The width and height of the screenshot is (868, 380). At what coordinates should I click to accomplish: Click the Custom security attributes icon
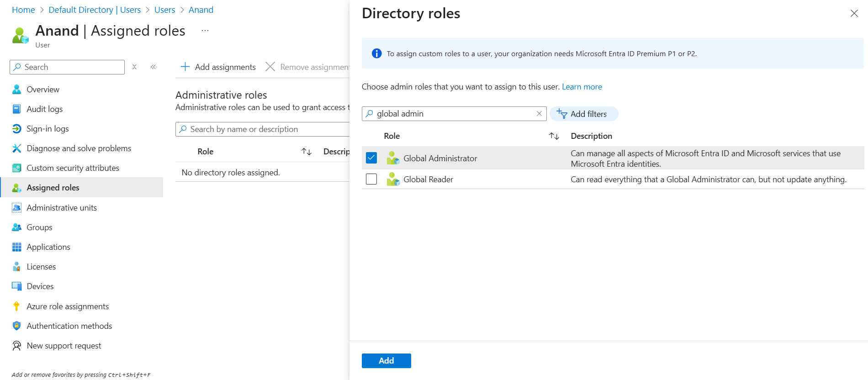pos(17,168)
